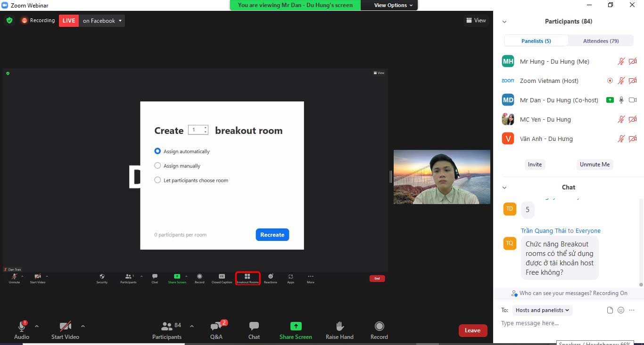Open the Hosts and panelists recipient dropdown
Viewport: 644px width, 345px height.
[x=542, y=310]
